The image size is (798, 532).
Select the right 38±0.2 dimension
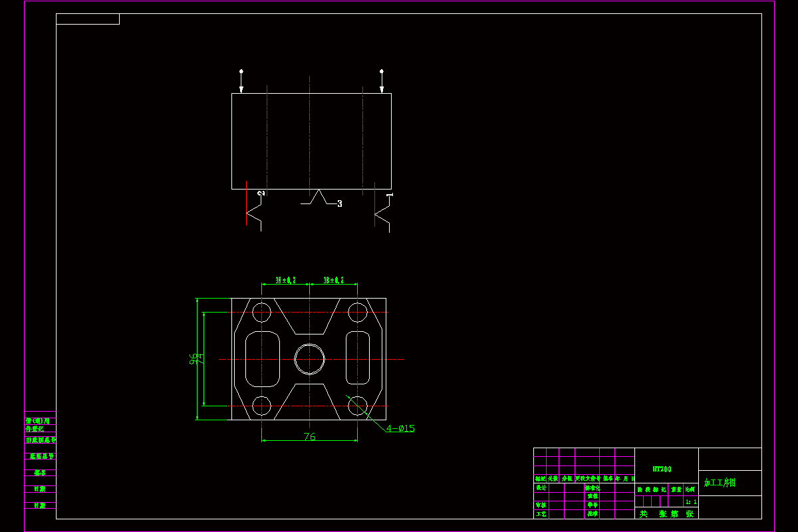point(334,280)
